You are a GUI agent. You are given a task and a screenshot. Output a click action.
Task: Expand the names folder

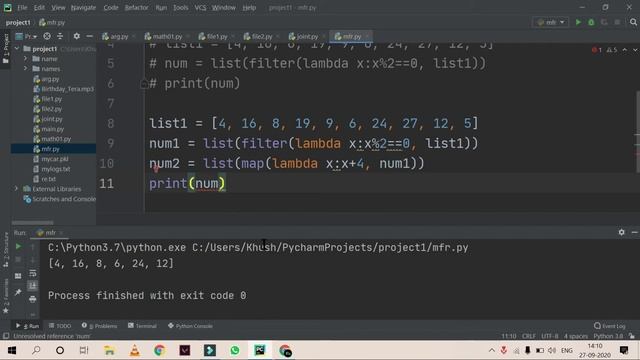click(x=25, y=69)
